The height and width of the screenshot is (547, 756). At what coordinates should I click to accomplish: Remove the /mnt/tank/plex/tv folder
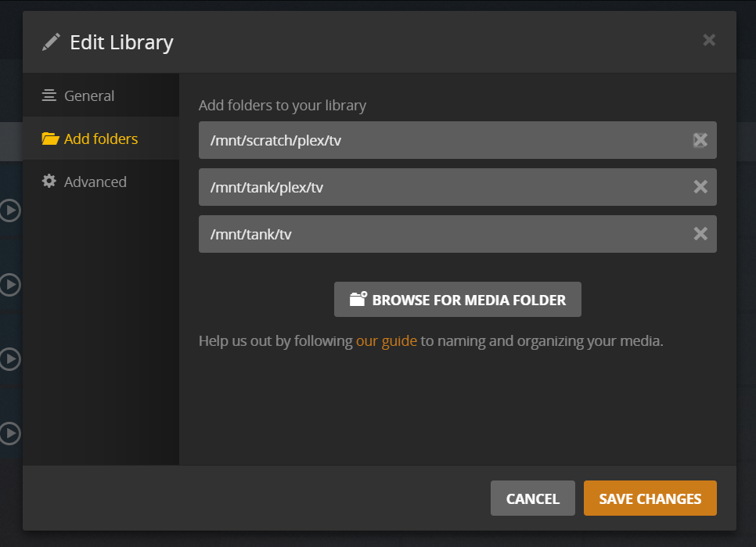click(700, 187)
